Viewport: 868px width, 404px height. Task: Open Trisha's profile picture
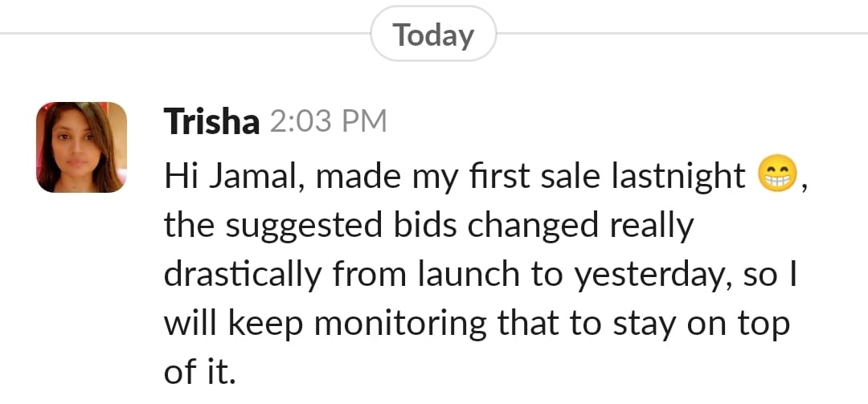point(81,147)
